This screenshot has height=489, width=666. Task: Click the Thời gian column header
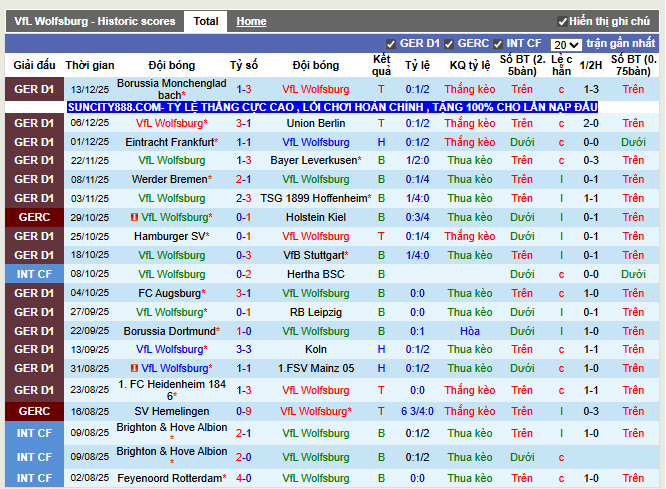90,65
